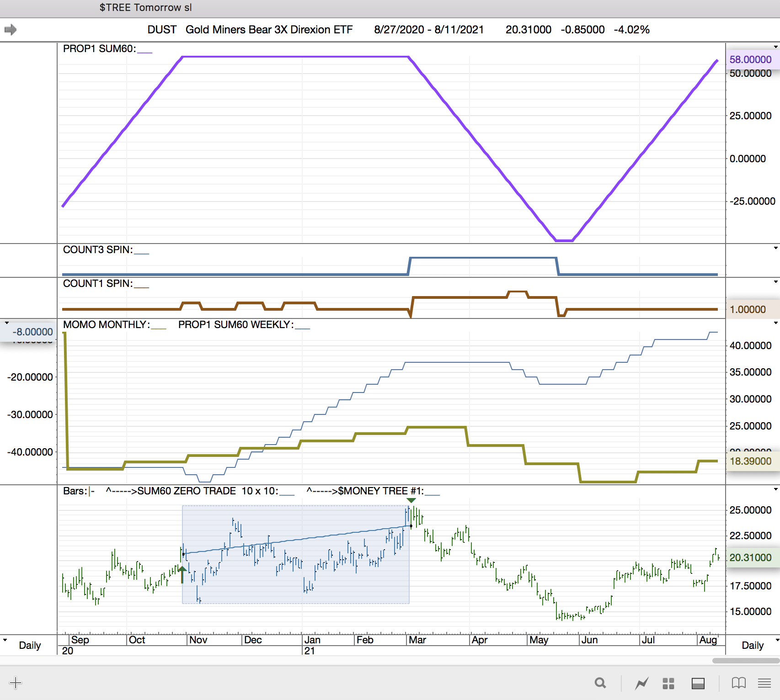The height and width of the screenshot is (700, 780).
Task: Open the MOMO MONTHLY pane left-axis triangle
Action: (6, 323)
